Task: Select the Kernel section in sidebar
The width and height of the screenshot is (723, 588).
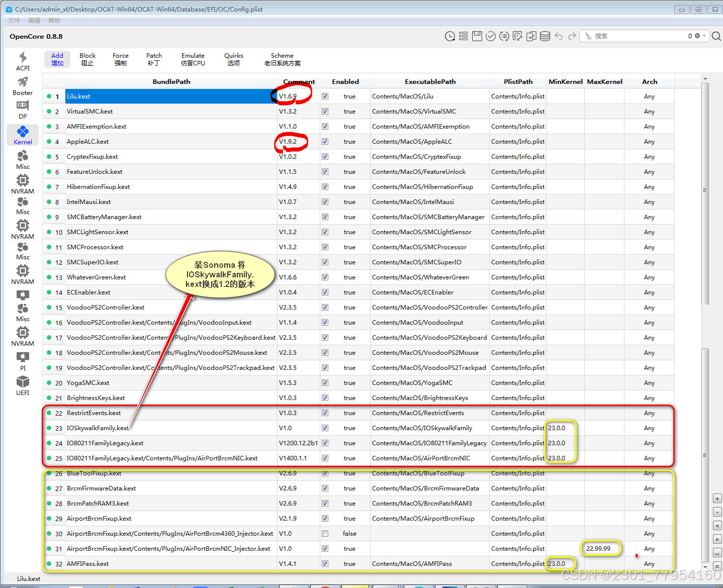Action: (x=23, y=135)
